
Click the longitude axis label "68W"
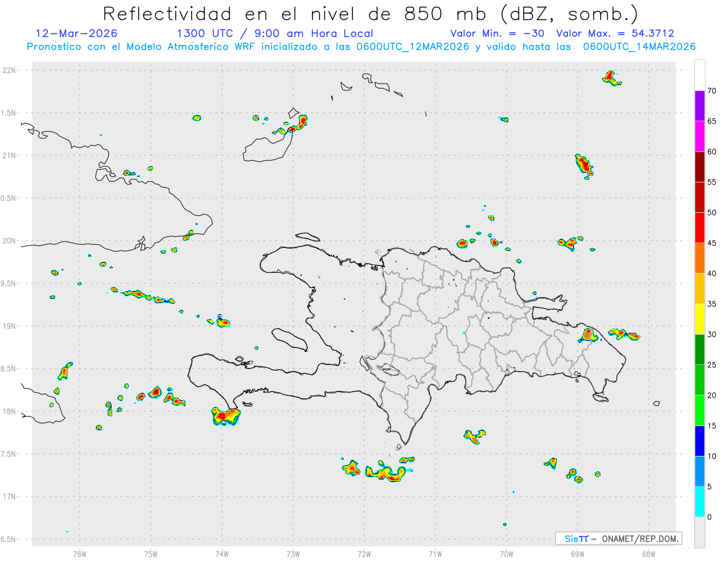coord(648,554)
